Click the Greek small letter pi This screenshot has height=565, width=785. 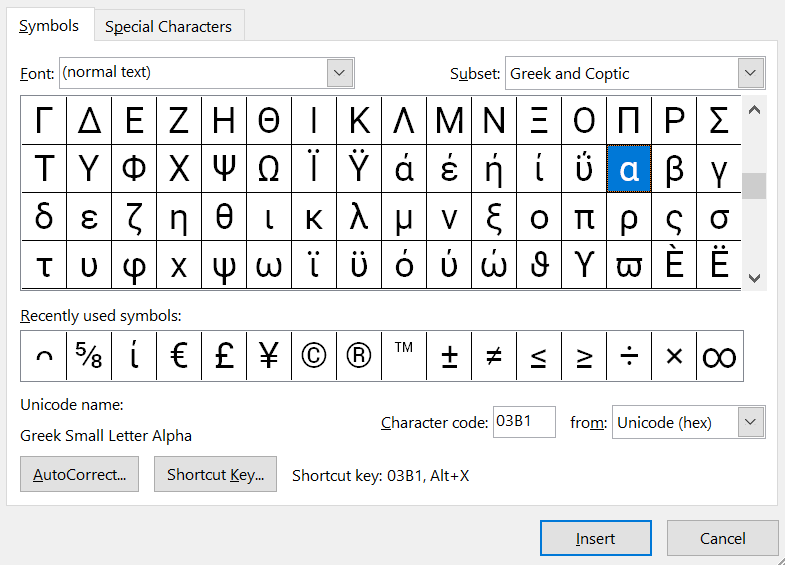coord(584,217)
